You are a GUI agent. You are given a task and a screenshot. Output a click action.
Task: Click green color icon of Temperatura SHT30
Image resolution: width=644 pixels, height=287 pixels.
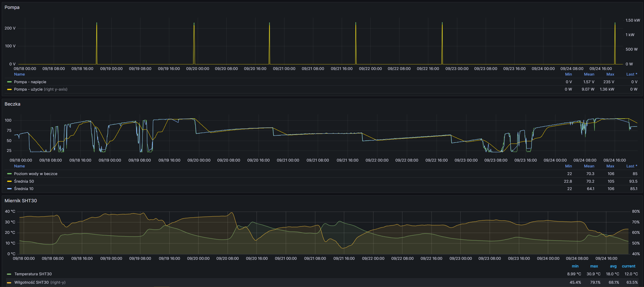(9, 274)
